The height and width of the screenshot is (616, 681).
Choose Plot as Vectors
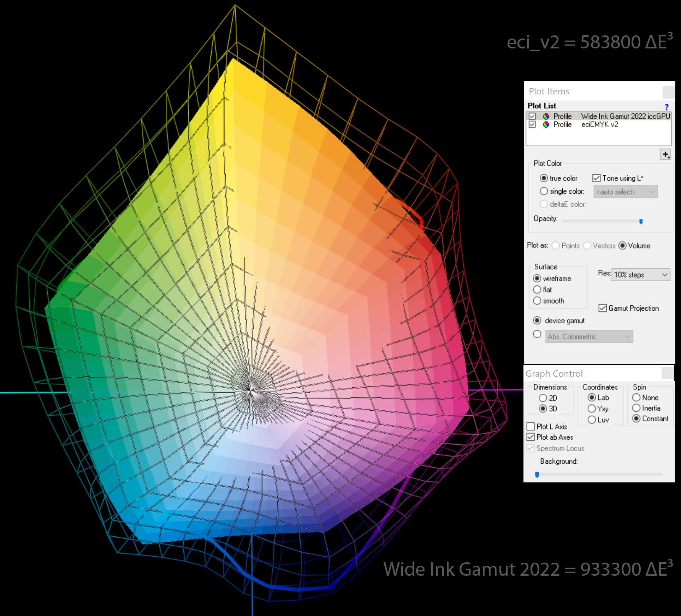587,246
